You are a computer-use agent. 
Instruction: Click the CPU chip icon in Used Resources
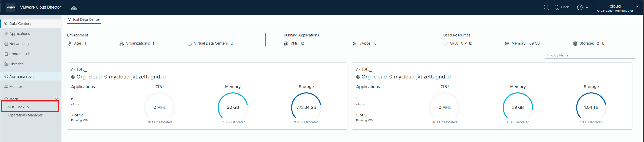pos(445,44)
